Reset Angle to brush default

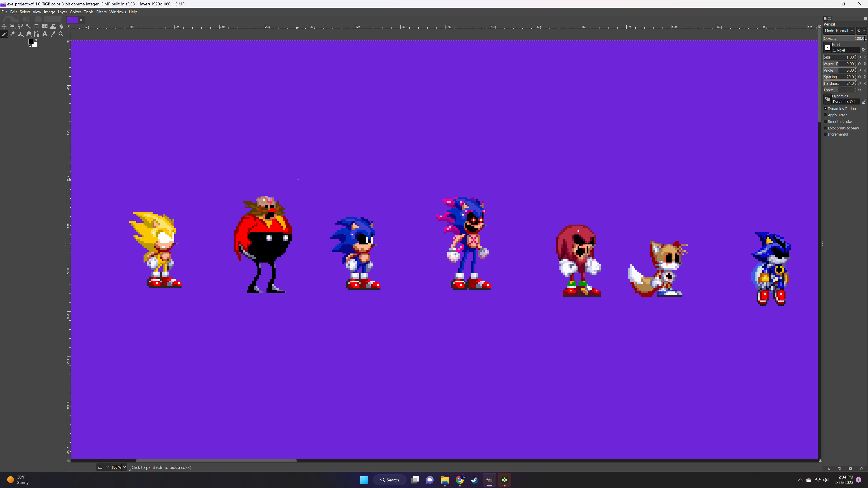click(x=860, y=70)
